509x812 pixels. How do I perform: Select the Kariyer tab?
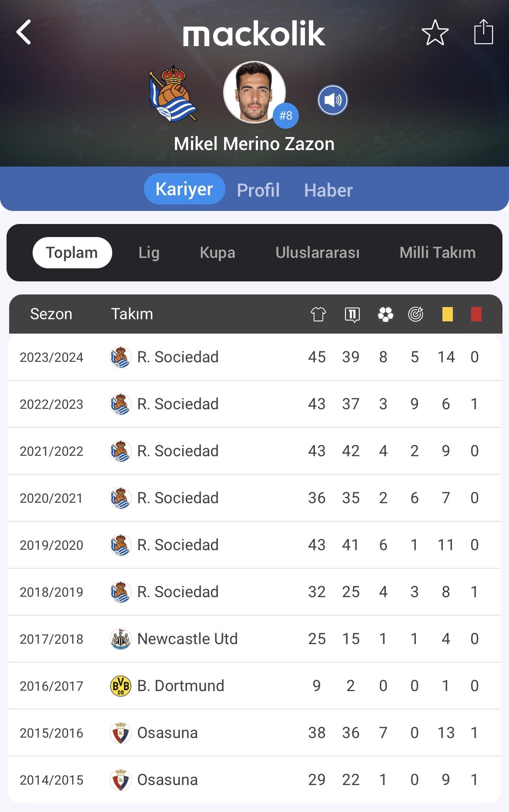point(184,189)
